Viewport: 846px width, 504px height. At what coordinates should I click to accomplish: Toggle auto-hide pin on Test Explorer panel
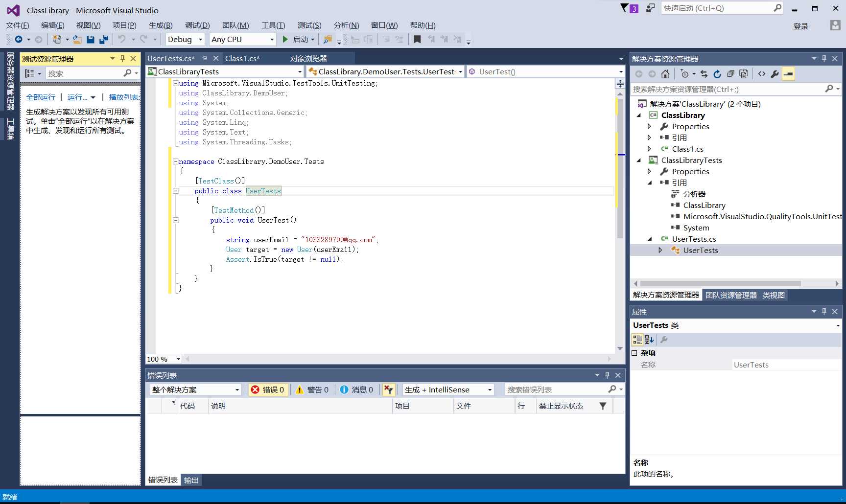(x=123, y=59)
